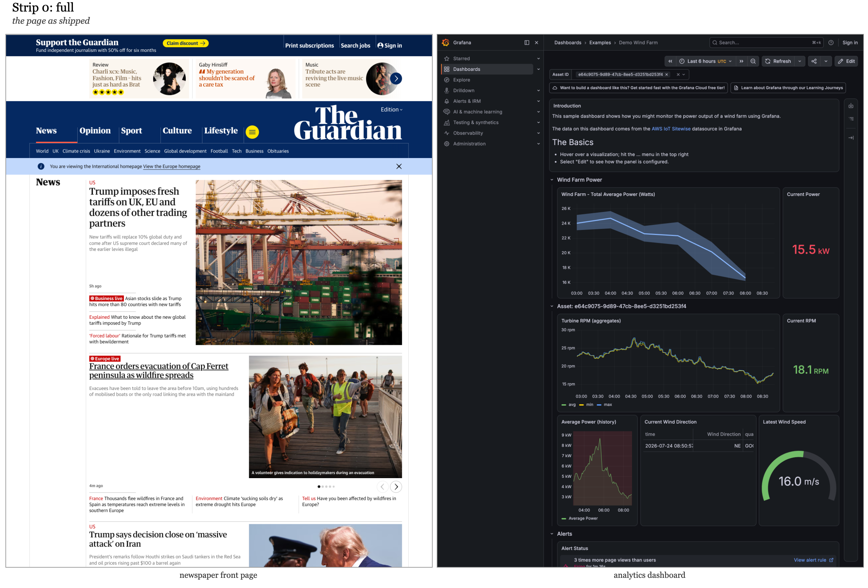The image size is (868, 588).
Task: Click the export icon at top of Grafana right rail
Action: [851, 106]
